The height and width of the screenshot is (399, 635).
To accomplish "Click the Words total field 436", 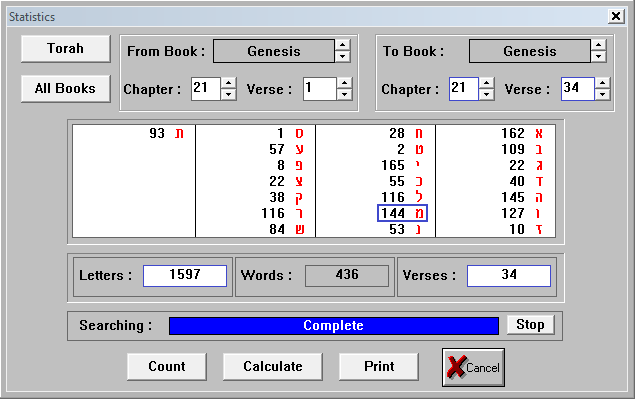I will [347, 275].
